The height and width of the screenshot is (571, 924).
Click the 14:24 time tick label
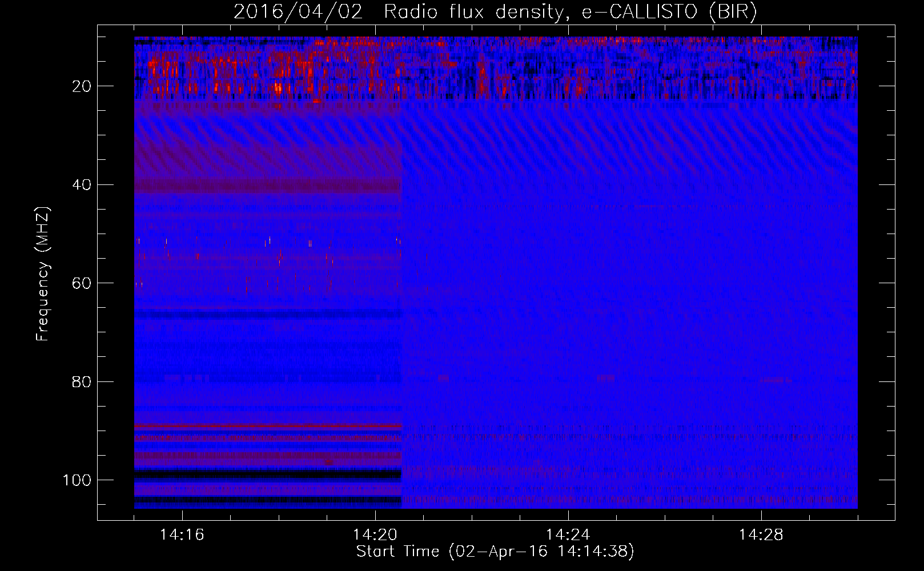coord(568,535)
